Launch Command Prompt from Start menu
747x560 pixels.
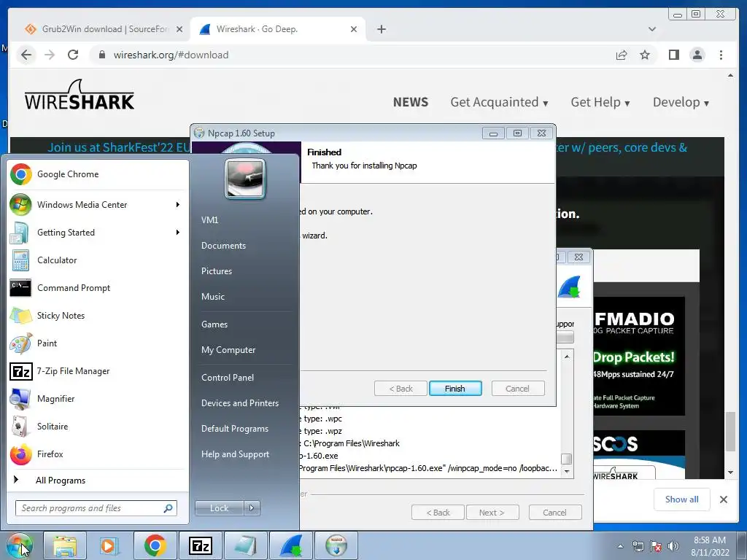96,287
